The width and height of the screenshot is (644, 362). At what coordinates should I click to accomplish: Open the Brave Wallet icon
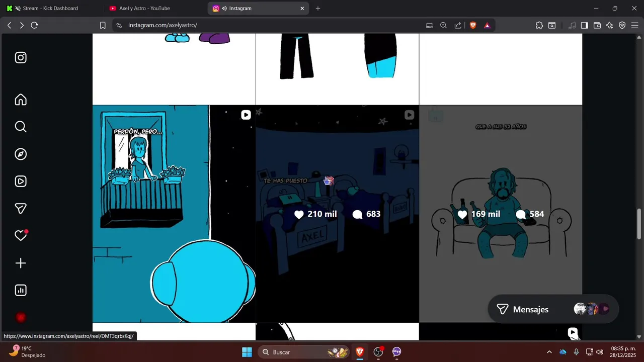(x=597, y=25)
